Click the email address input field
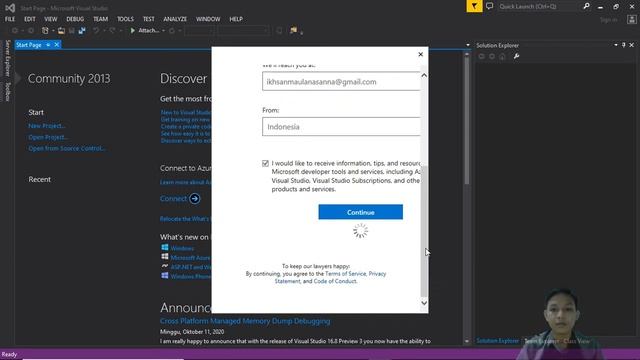 pyautogui.click(x=341, y=82)
